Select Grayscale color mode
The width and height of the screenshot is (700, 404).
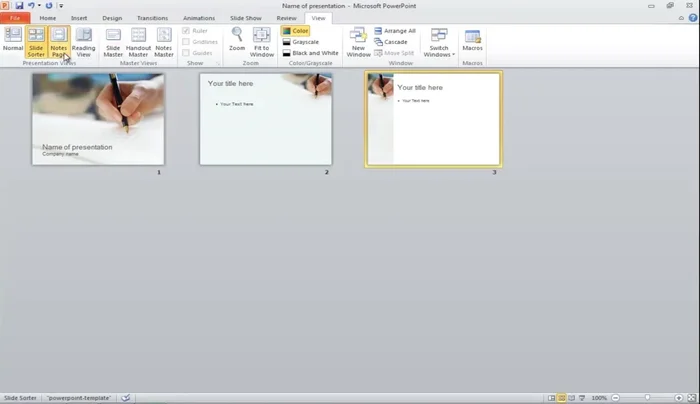pos(301,42)
